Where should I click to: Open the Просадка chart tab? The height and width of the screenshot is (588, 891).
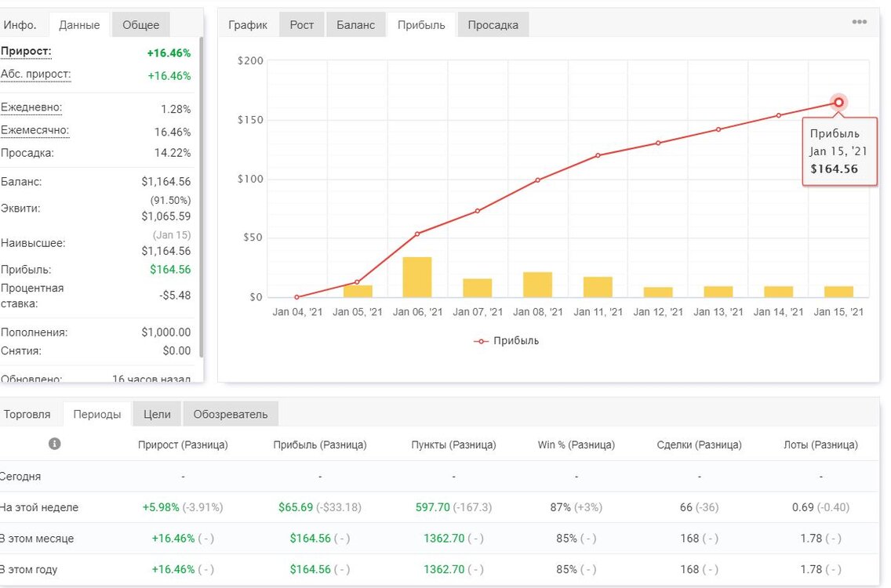pos(493,25)
